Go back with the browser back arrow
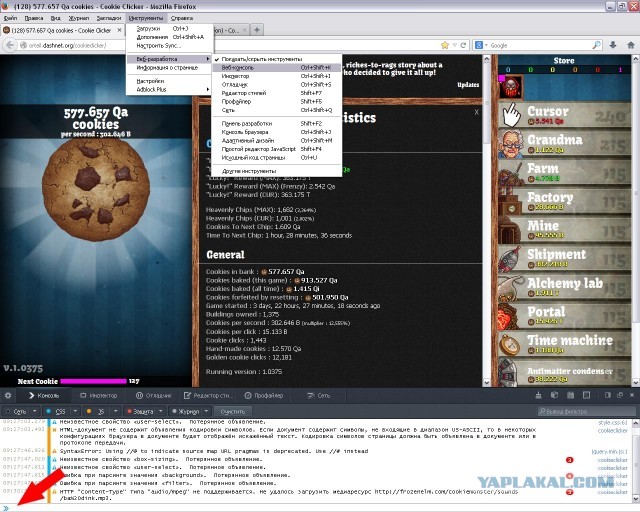 click(10, 45)
